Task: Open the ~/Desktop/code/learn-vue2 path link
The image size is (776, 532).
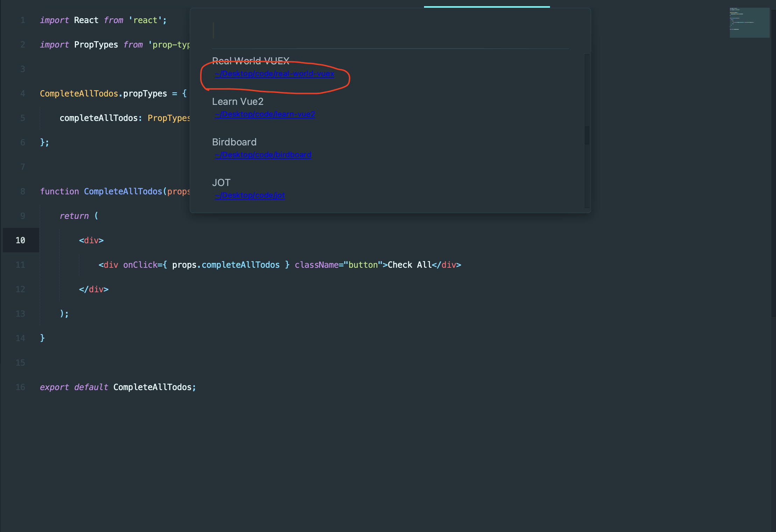Action: [265, 114]
